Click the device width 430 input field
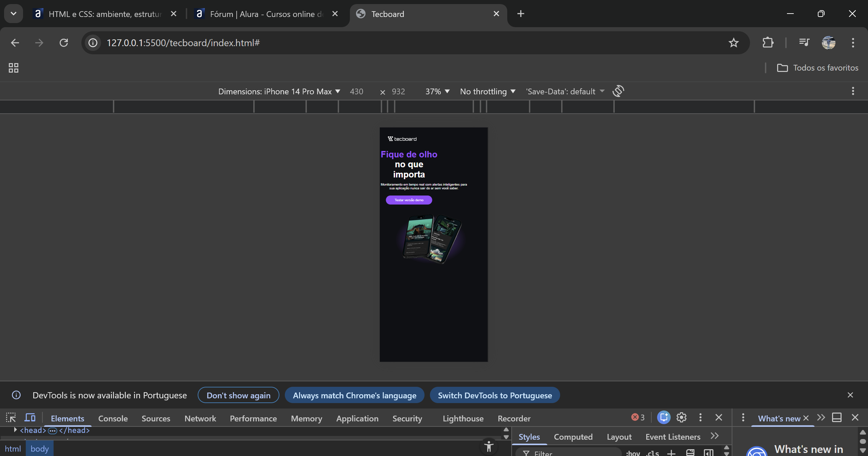The width and height of the screenshot is (868, 456). tap(357, 91)
